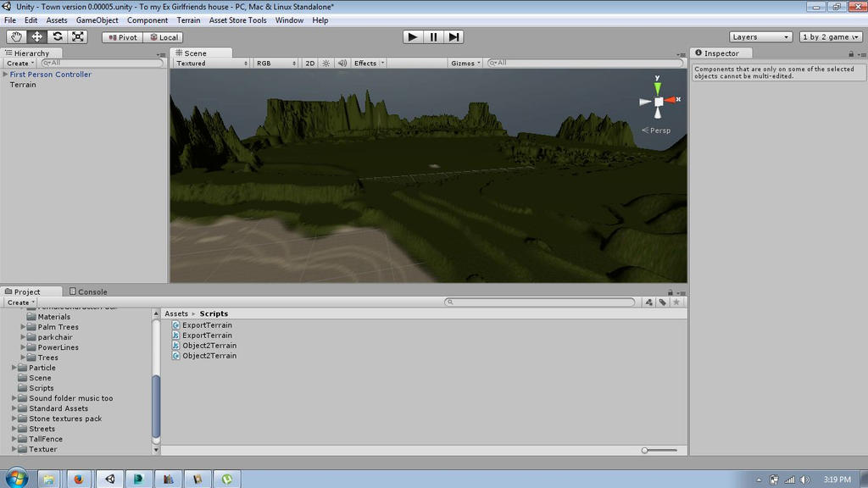
Task: Switch to the Hierarchy tab
Action: [31, 53]
